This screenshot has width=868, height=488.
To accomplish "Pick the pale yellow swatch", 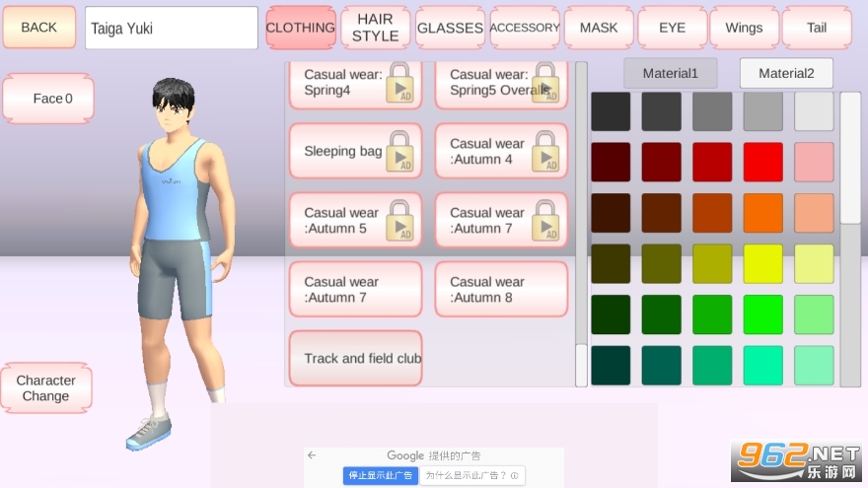I will (x=815, y=264).
